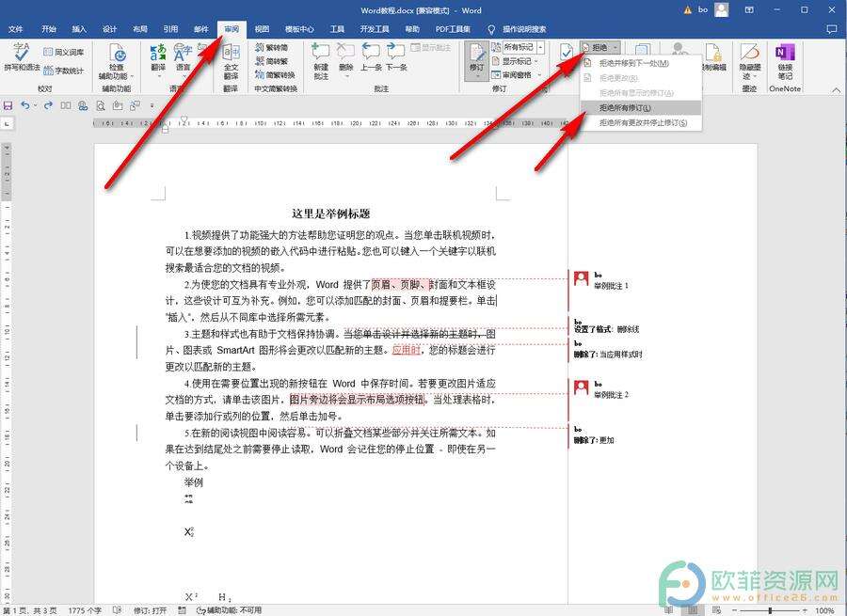Select 拒绝并移到下一处(M) menu item
The width and height of the screenshot is (847, 616).
coord(641,63)
